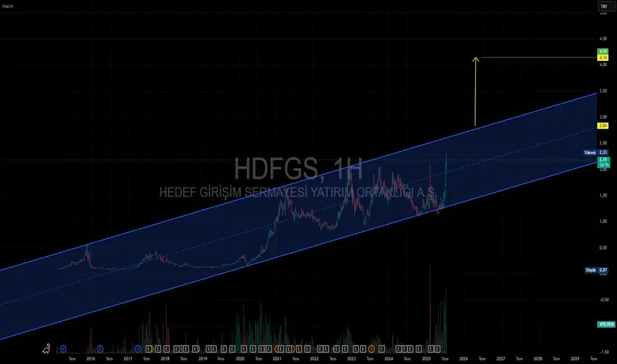617x364 pixels.
Task: Click the blue D dividend marker near 2016
Action: click(x=100, y=349)
